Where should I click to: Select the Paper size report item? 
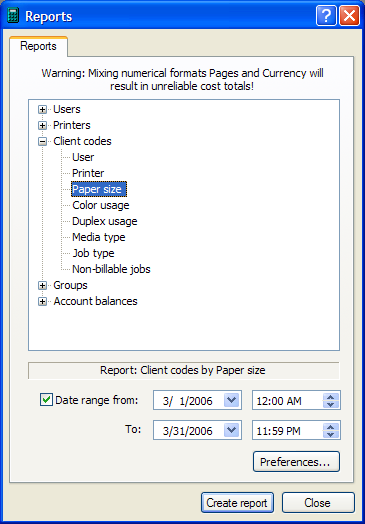tap(99, 189)
